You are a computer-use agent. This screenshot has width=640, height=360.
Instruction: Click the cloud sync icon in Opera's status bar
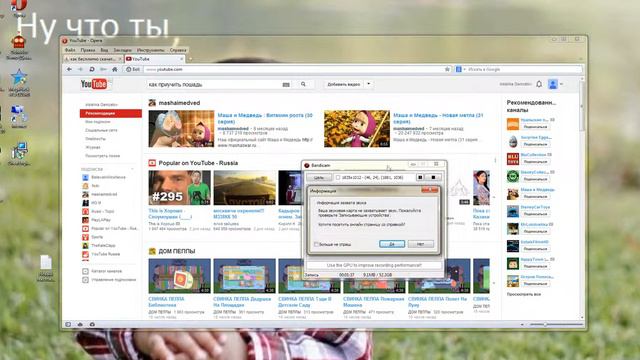coord(80,324)
